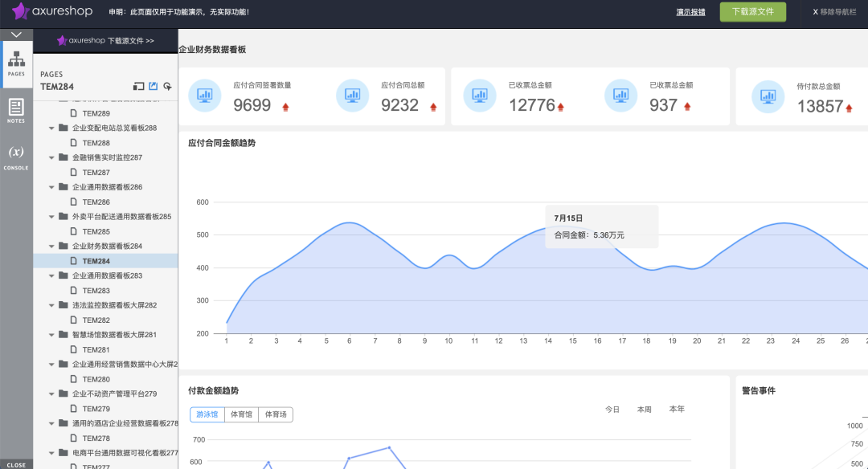The height and width of the screenshot is (469, 868).
Task: Click the page search icon in Pages header
Action: (168, 86)
